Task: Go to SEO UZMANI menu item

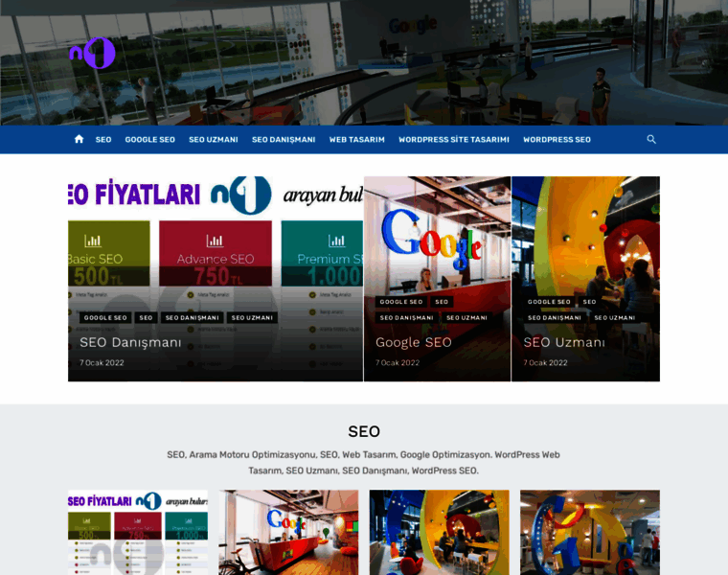Action: click(214, 140)
